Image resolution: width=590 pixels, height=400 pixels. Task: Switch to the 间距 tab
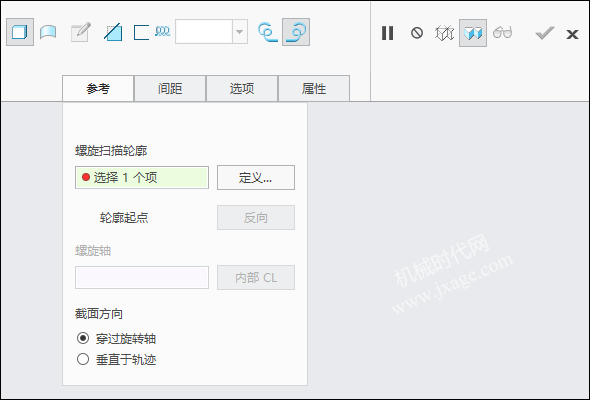(x=170, y=89)
